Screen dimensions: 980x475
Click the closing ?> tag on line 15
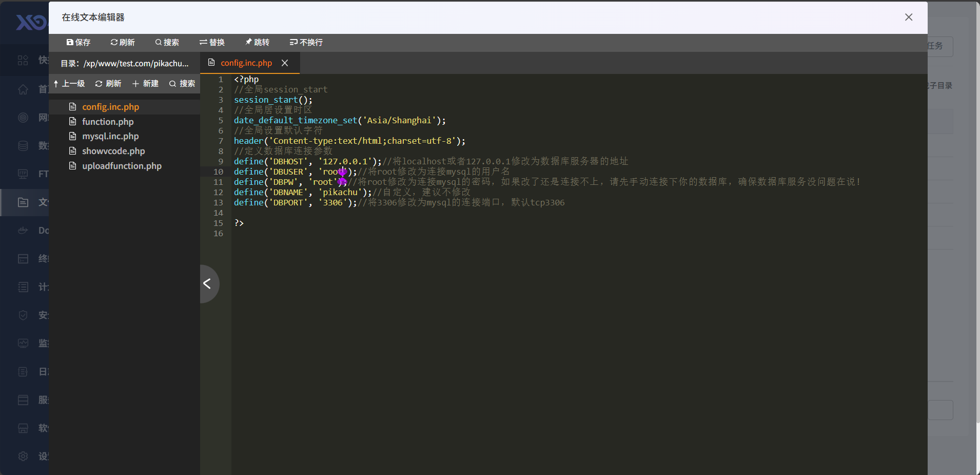click(239, 223)
